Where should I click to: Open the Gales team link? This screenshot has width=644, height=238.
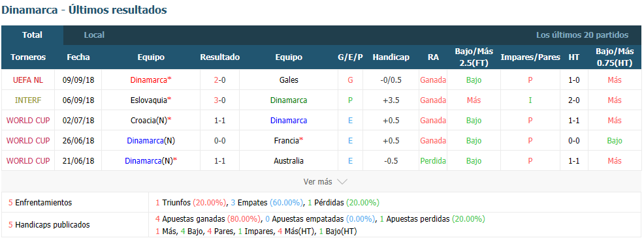(x=289, y=80)
